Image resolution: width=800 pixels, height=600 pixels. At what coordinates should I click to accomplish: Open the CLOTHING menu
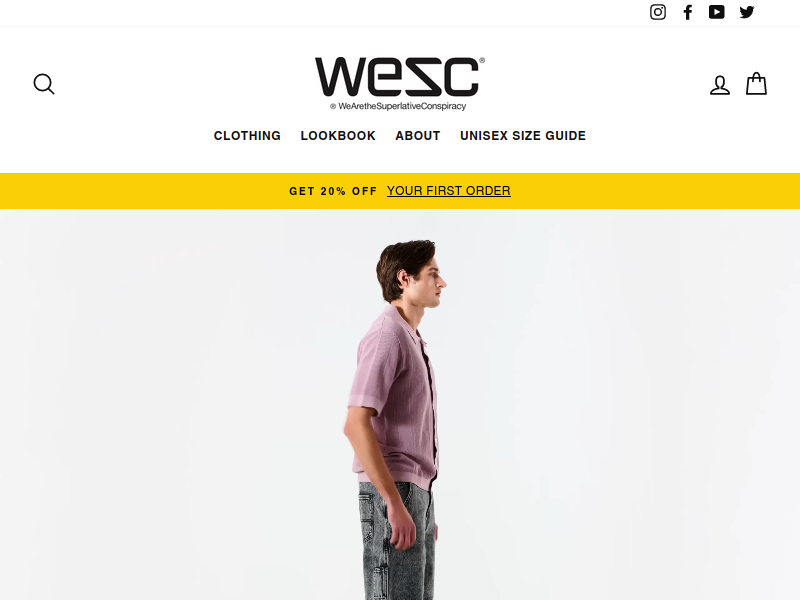247,136
